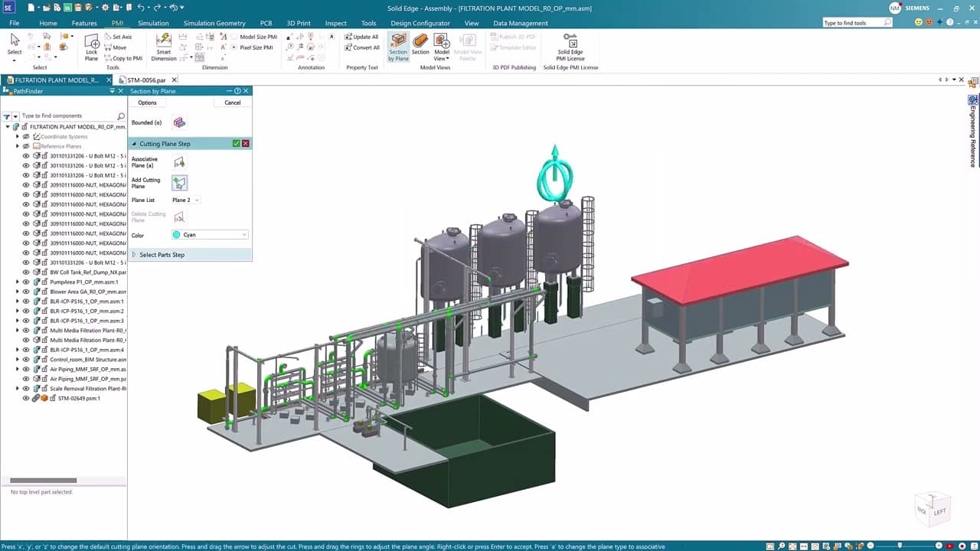Click the search magnifier in PathFinder
The image size is (980, 551).
tap(121, 116)
